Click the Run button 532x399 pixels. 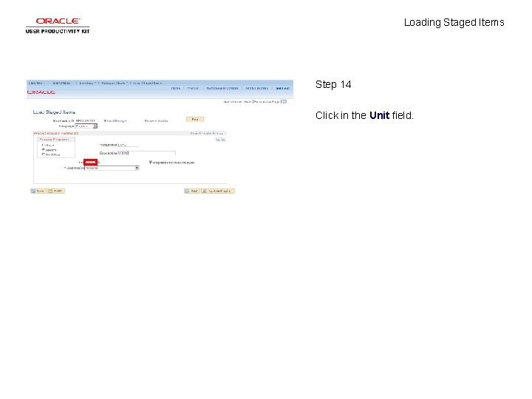(195, 119)
